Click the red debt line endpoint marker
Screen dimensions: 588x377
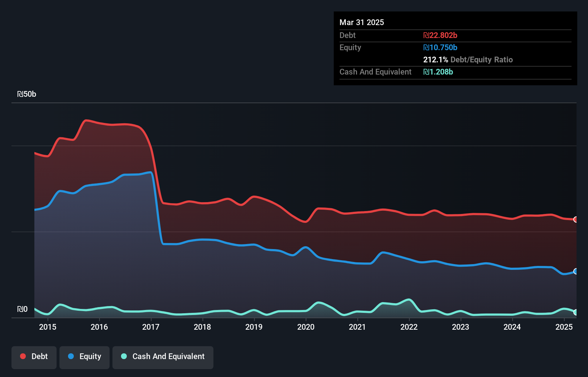(x=575, y=219)
